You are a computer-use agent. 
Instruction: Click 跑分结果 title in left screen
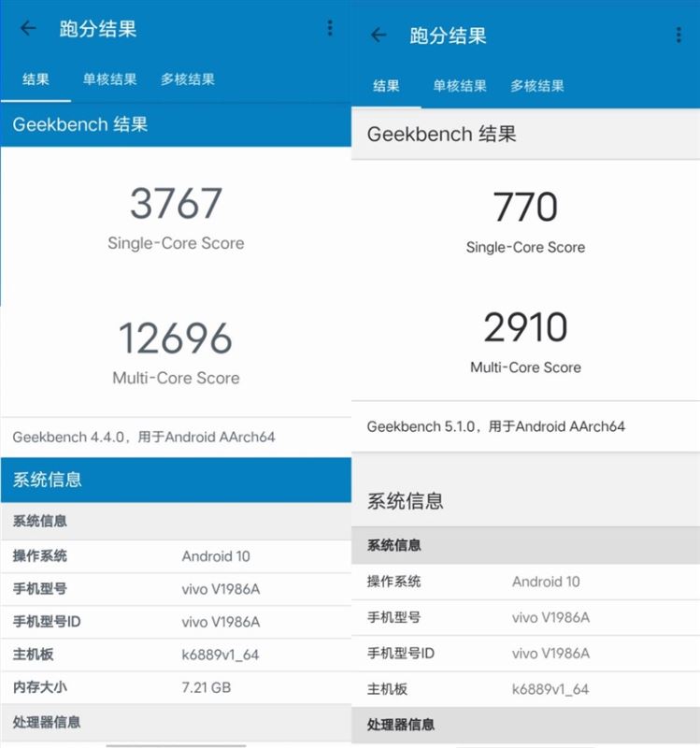coord(98,29)
